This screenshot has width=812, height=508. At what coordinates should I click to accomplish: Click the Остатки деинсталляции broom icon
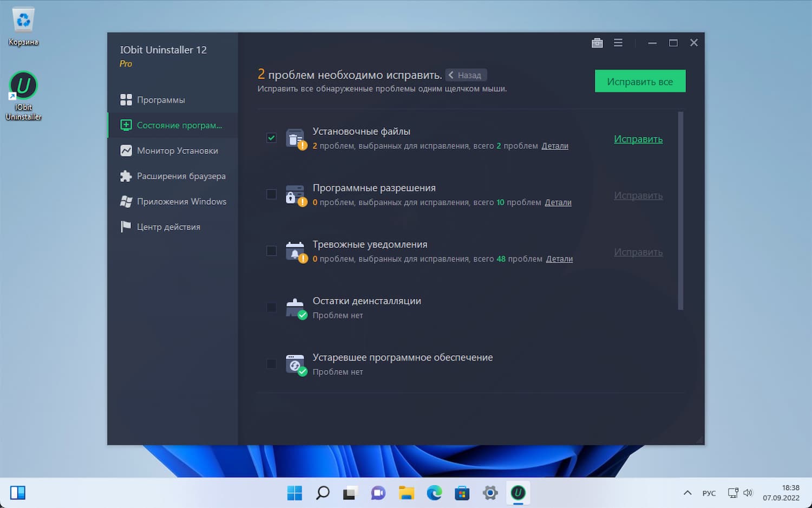[x=296, y=308]
